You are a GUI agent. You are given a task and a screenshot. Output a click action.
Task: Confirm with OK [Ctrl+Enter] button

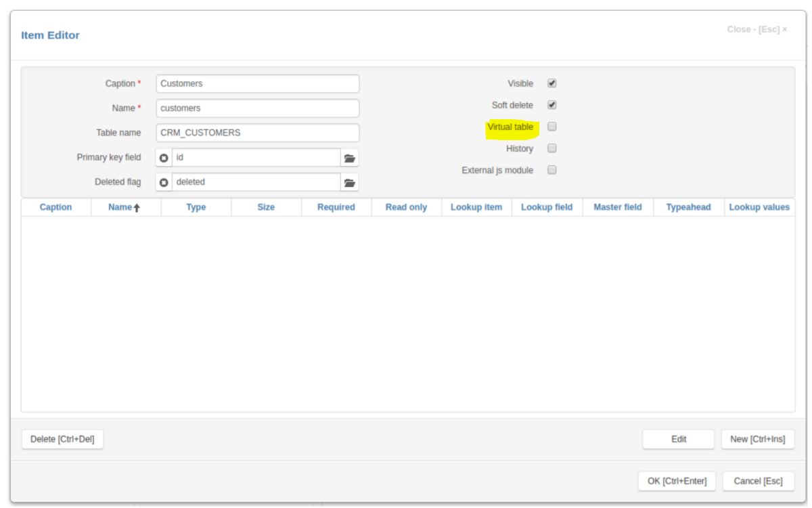[677, 482]
